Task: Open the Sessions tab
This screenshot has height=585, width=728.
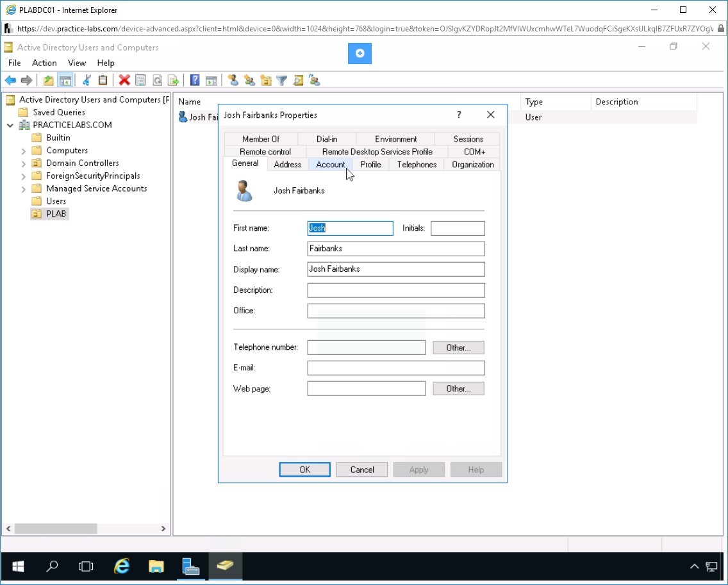Action: click(468, 139)
